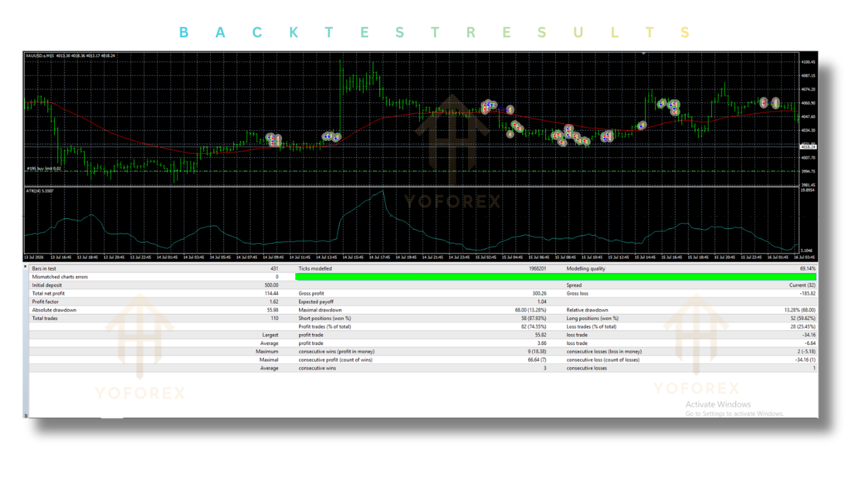This screenshot has height=488, width=868.
Task: Select the expected payoff value 1.04
Action: [x=542, y=302]
